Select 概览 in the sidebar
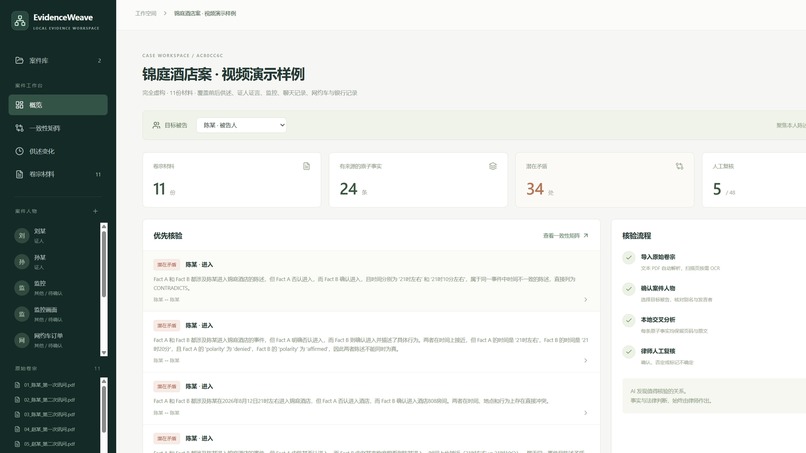The height and width of the screenshot is (453, 806). click(x=58, y=105)
